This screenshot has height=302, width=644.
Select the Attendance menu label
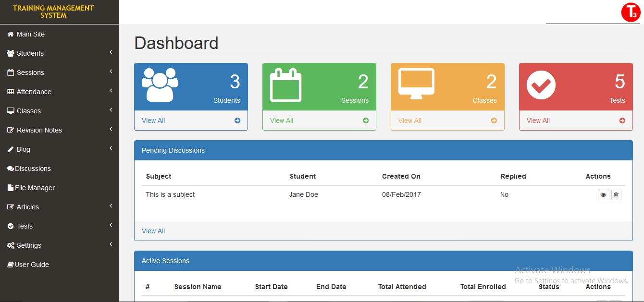click(34, 92)
